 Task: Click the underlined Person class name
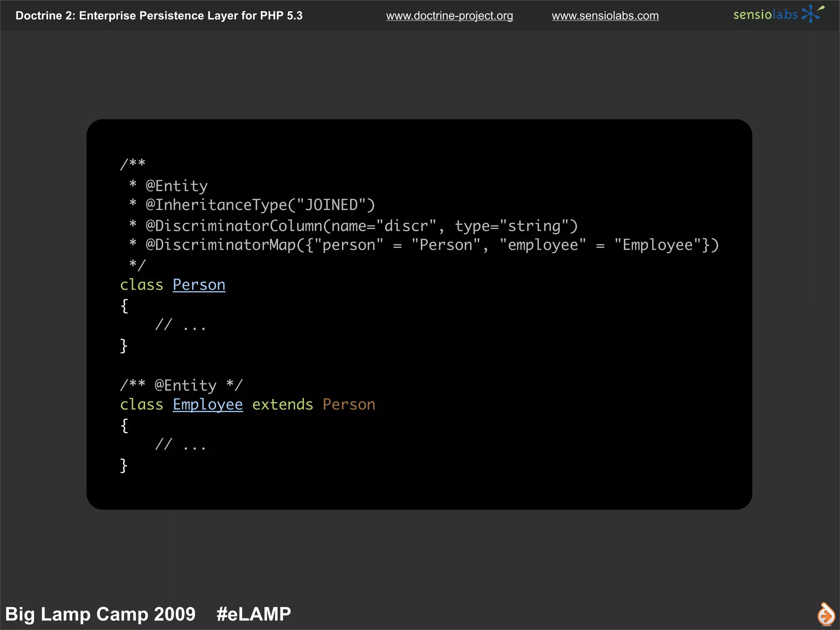pyautogui.click(x=199, y=285)
